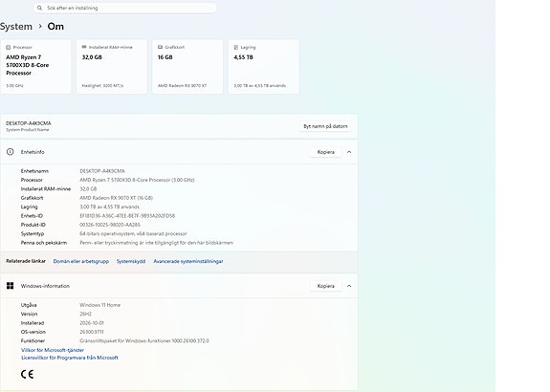Collapse the Enhetsinfo section chevron

click(349, 152)
